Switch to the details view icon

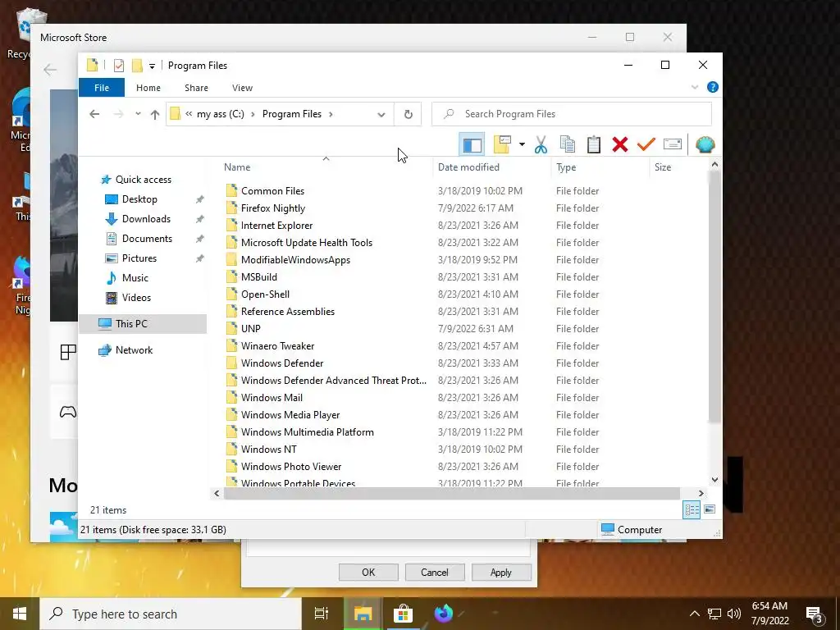(692, 509)
